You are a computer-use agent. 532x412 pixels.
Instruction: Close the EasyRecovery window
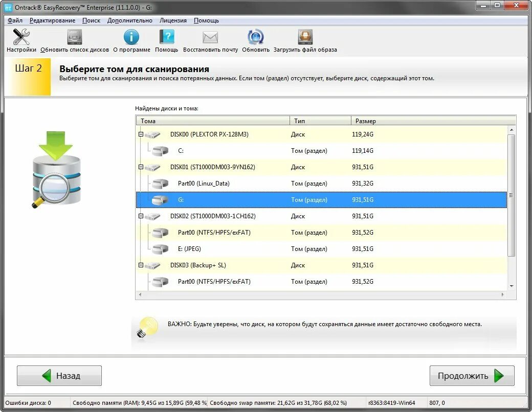516,6
